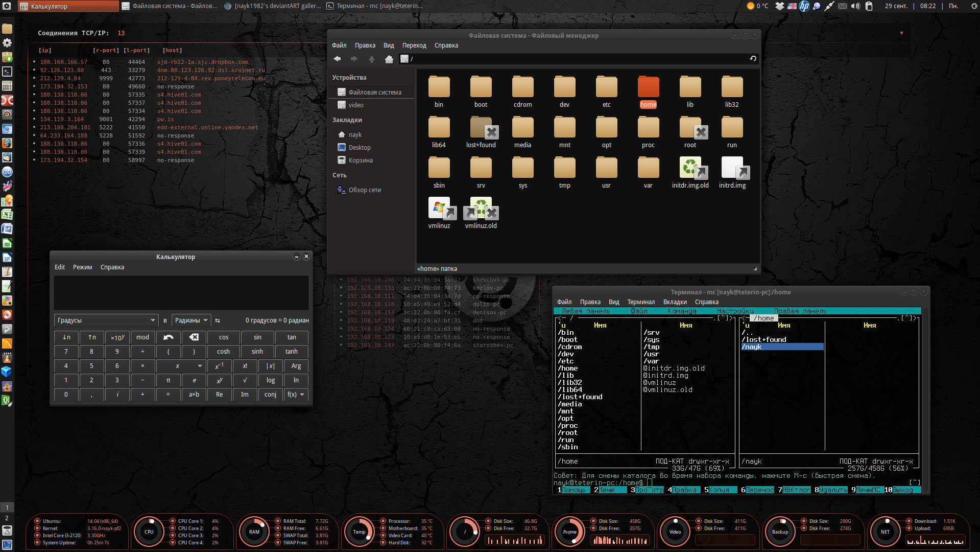This screenshot has height=552, width=980.
Task: Open the Градусы unit dropdown
Action: click(x=106, y=320)
